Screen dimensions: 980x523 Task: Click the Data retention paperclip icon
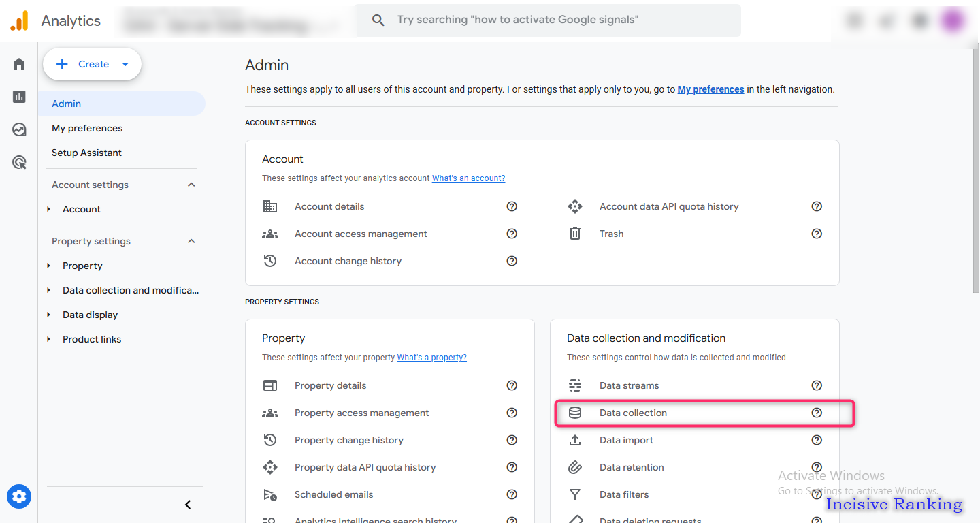tap(575, 467)
